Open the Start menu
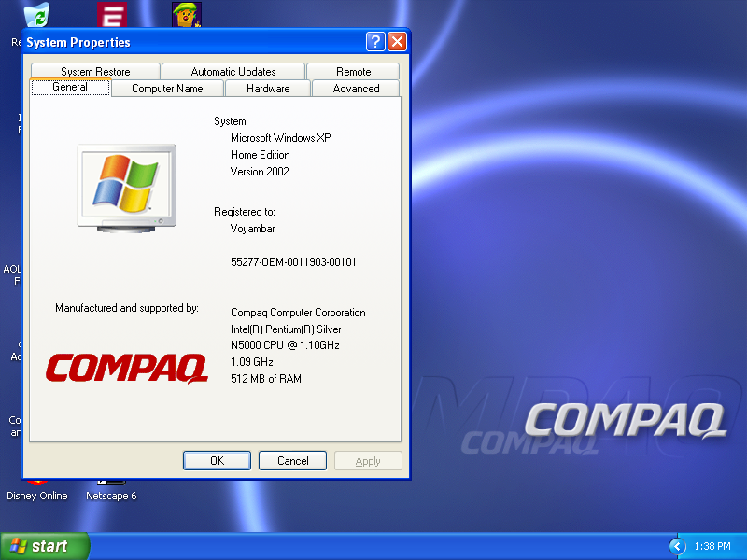The image size is (747, 560). click(x=45, y=546)
